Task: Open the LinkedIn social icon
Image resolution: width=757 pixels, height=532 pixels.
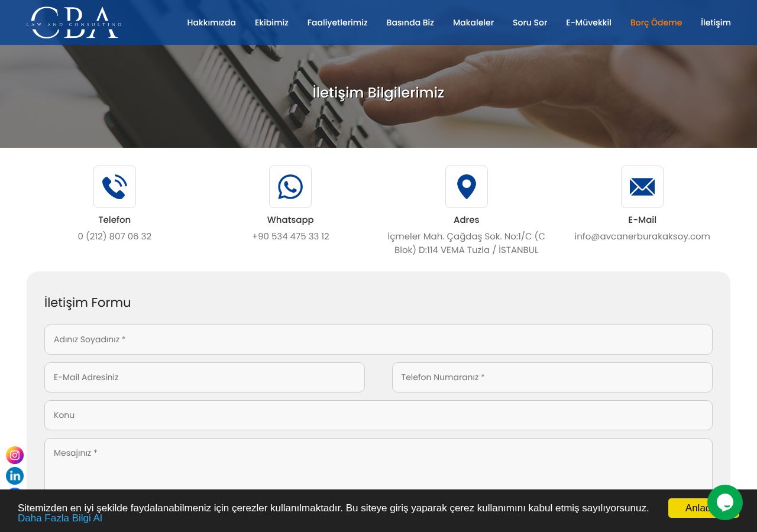Action: [x=15, y=476]
